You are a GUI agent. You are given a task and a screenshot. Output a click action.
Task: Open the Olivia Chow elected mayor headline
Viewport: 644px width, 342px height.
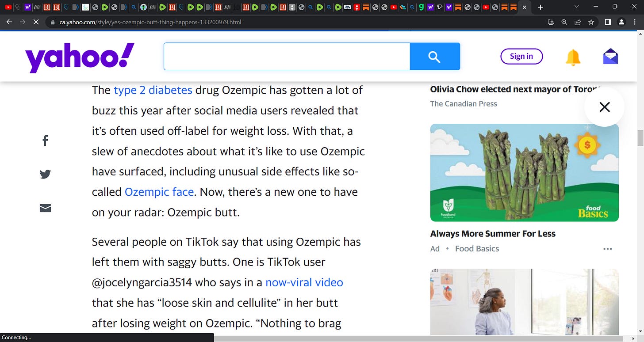515,89
